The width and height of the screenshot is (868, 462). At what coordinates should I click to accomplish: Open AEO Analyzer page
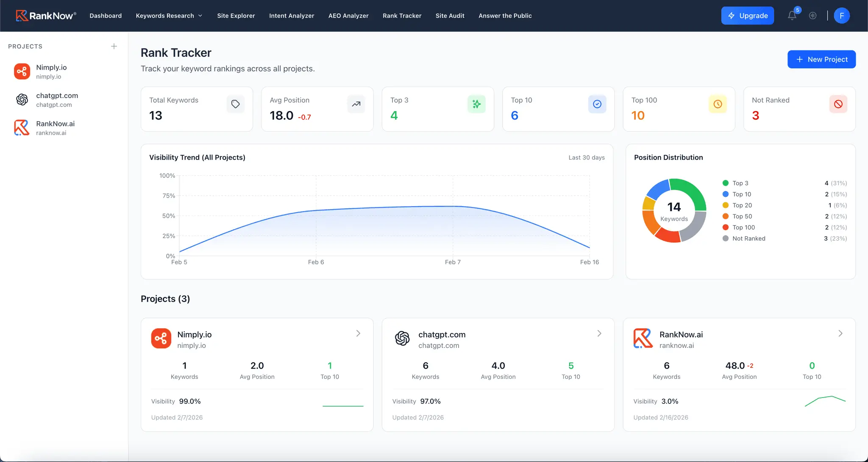[348, 16]
